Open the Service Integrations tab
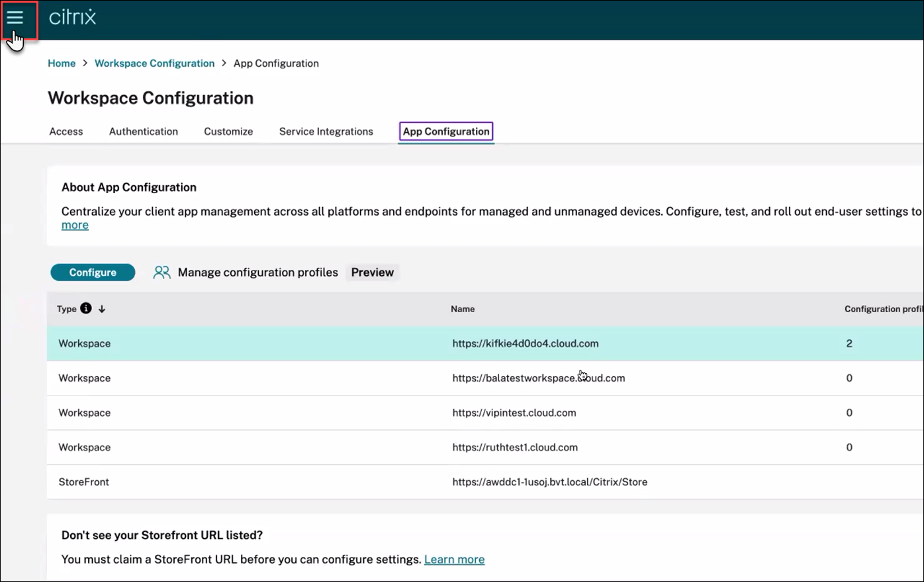Viewport: 924px width, 582px height. click(326, 131)
